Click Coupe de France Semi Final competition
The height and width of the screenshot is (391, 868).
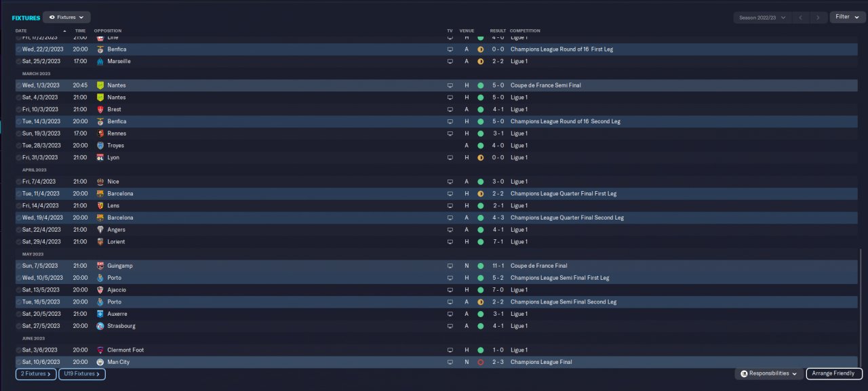pos(546,85)
